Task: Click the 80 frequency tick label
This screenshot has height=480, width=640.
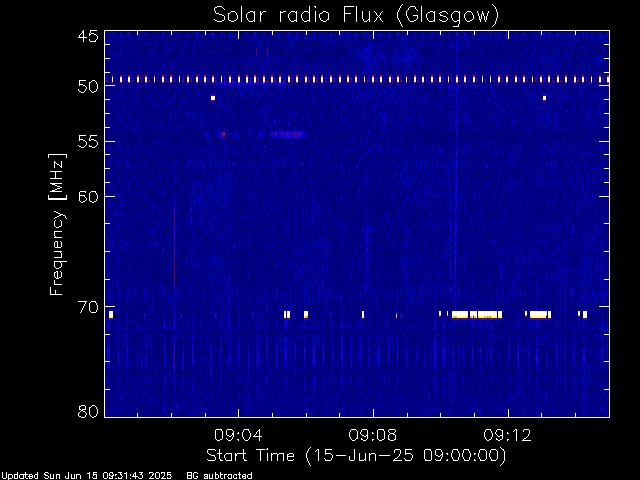Action: coord(88,411)
